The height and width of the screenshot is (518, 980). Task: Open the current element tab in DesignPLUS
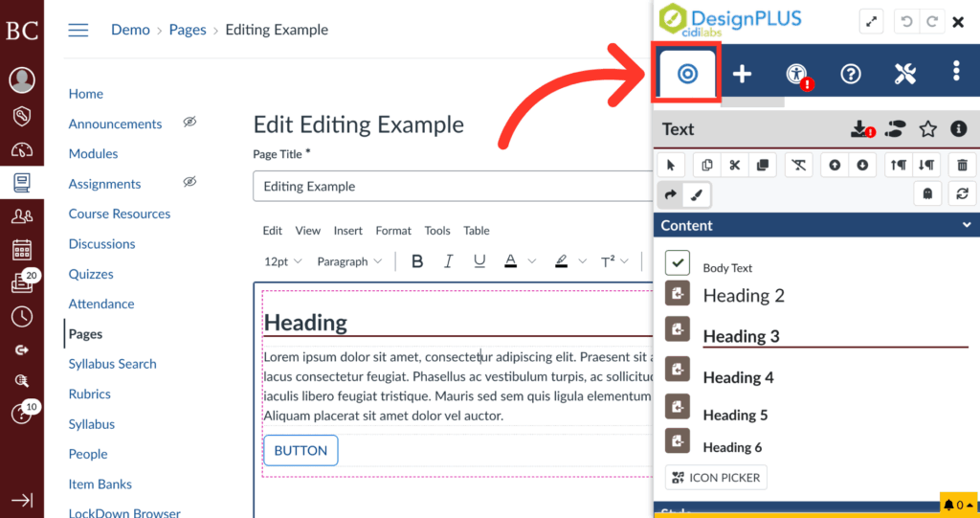pyautogui.click(x=687, y=73)
